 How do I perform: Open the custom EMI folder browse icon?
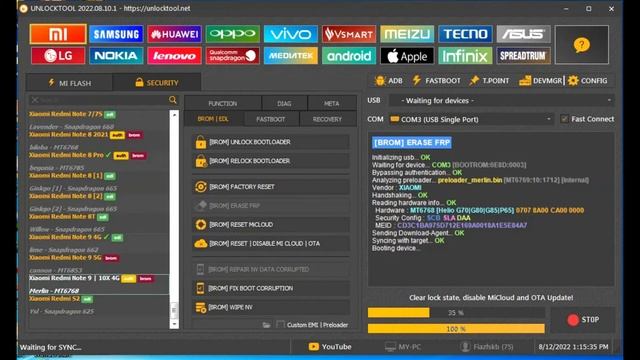(267, 325)
